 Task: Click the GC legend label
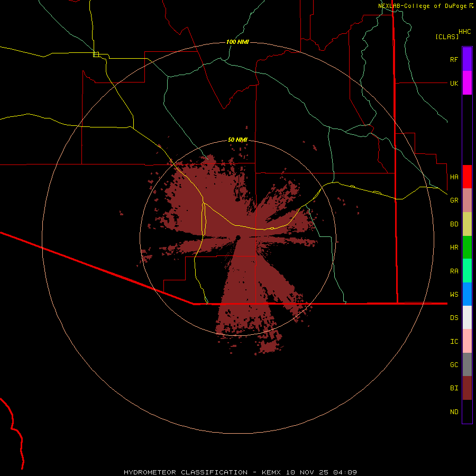[x=454, y=364]
